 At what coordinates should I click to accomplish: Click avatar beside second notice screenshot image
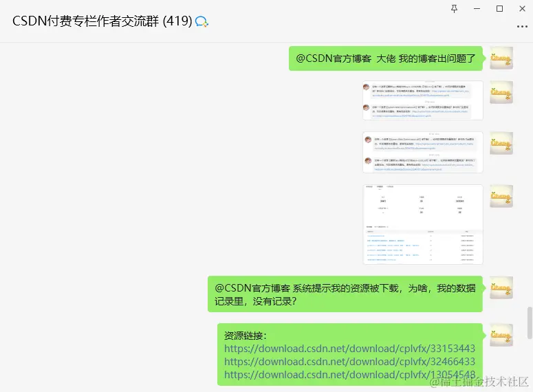tap(501, 143)
